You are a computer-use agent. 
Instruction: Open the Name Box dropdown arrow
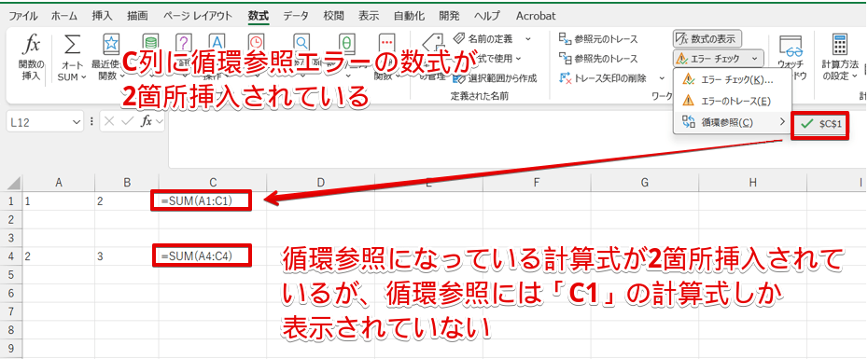coord(77,122)
